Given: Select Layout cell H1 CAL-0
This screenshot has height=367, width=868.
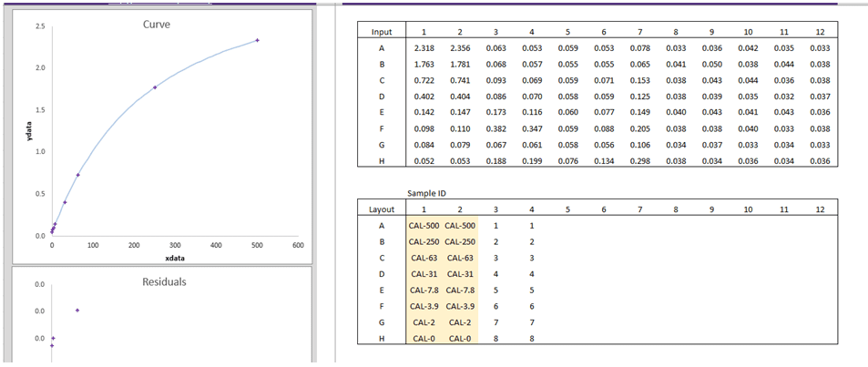Looking at the screenshot, I should pyautogui.click(x=424, y=338).
